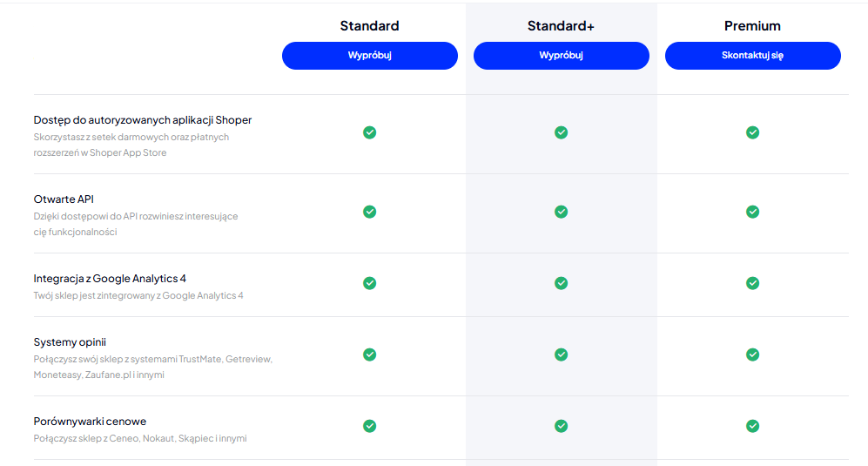Click Premium checkmark in Systemy opinii row
The width and height of the screenshot is (868, 466).
coord(753,355)
